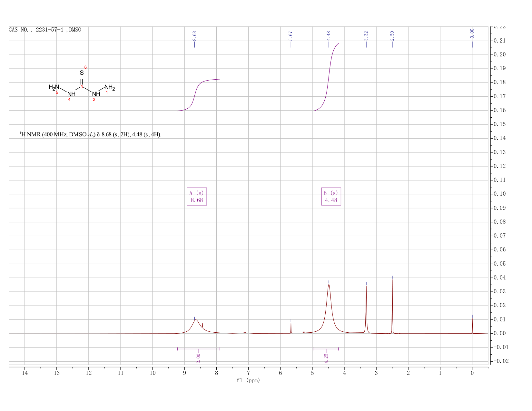Click the B (s) 4.48 multiplet box
This screenshot has width=532, height=411.
[331, 196]
